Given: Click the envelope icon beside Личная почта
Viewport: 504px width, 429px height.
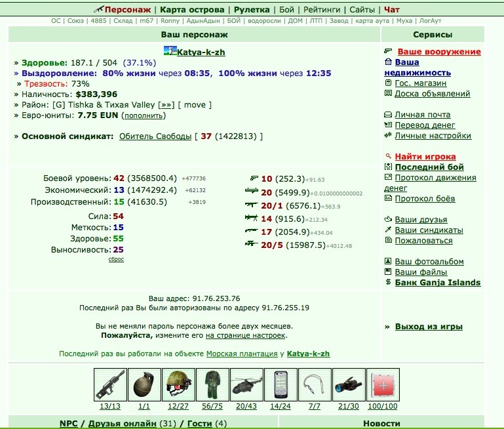Looking at the screenshot, I should 388,115.
